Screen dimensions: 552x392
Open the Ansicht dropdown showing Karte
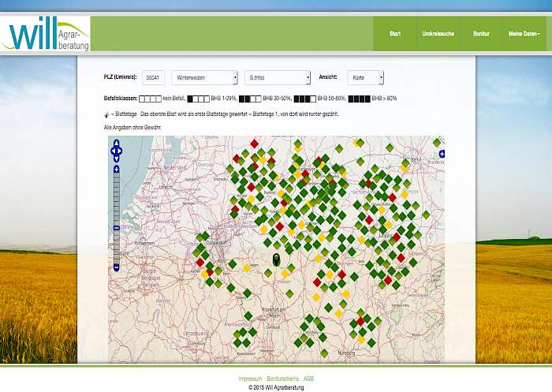[x=365, y=77]
